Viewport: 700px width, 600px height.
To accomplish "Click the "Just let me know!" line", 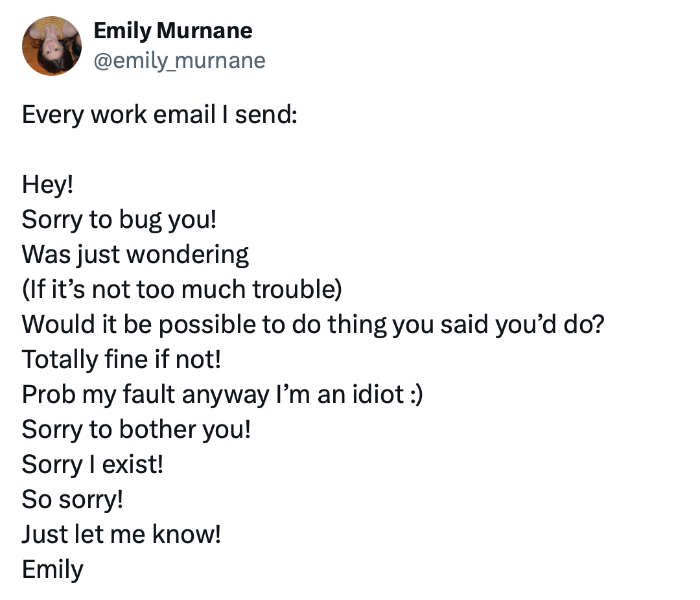I will click(x=122, y=535).
